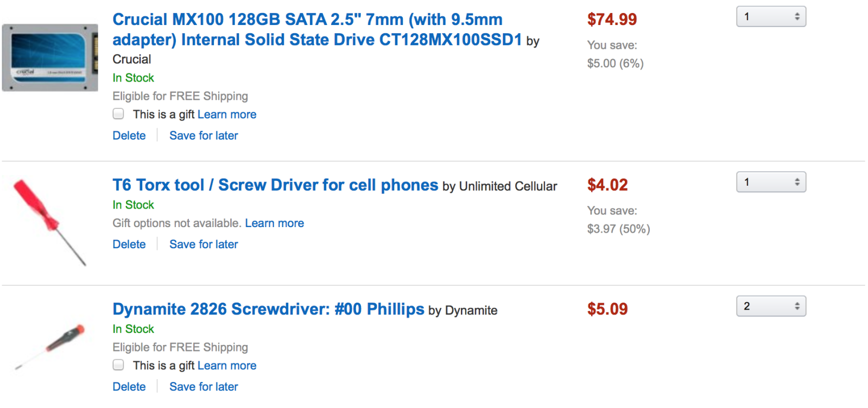Click Learn more beside the Dynamite screwdriver gift checkbox
868x408 pixels.
227,366
